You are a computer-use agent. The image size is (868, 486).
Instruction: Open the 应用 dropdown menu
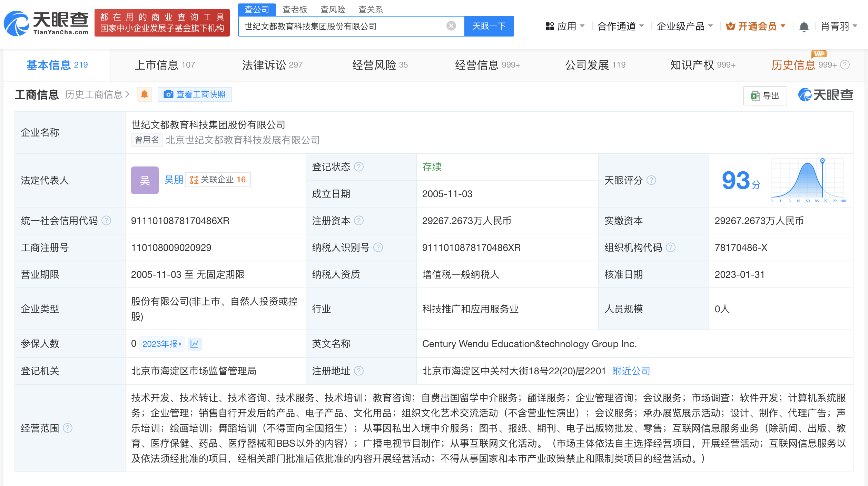click(565, 26)
